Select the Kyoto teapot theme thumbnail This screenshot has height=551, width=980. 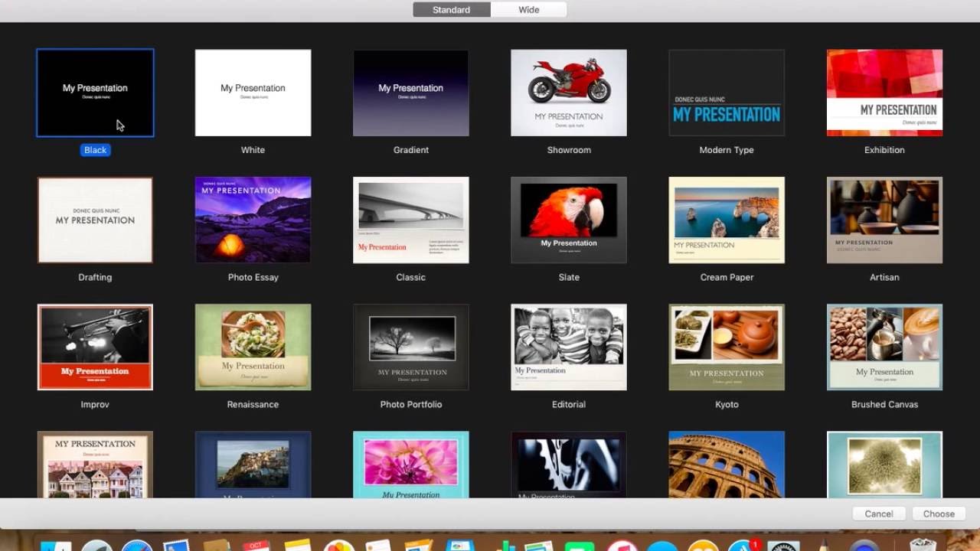727,347
